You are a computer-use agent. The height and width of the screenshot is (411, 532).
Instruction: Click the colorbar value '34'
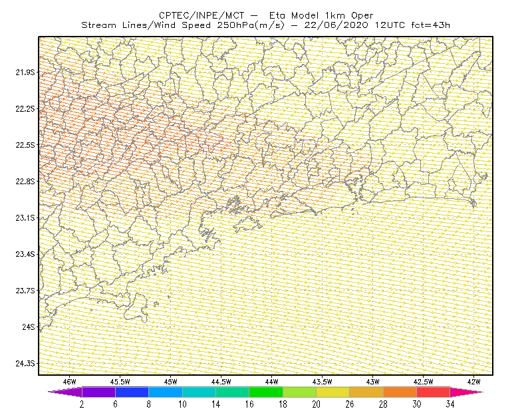tap(450, 404)
